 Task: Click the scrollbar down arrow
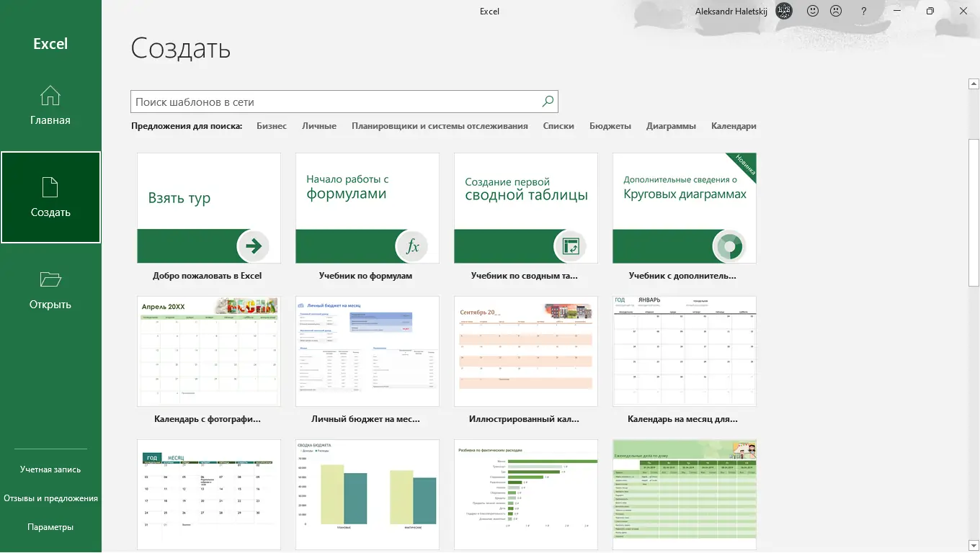[974, 546]
